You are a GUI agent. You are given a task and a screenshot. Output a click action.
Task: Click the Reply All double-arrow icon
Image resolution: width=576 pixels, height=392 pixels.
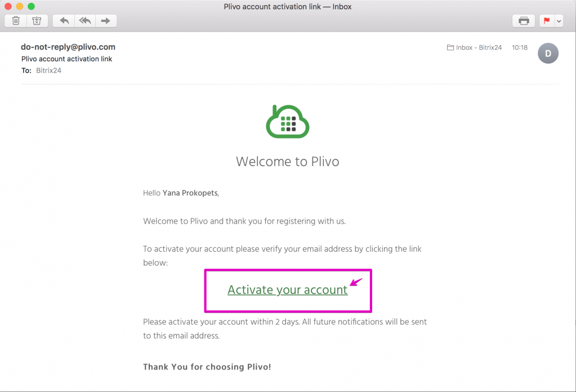tap(85, 21)
